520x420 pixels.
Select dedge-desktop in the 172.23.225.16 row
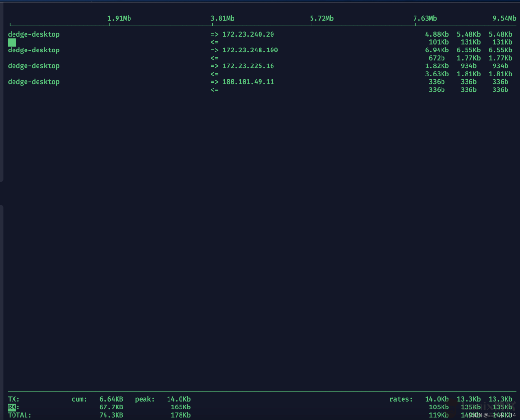click(x=34, y=66)
